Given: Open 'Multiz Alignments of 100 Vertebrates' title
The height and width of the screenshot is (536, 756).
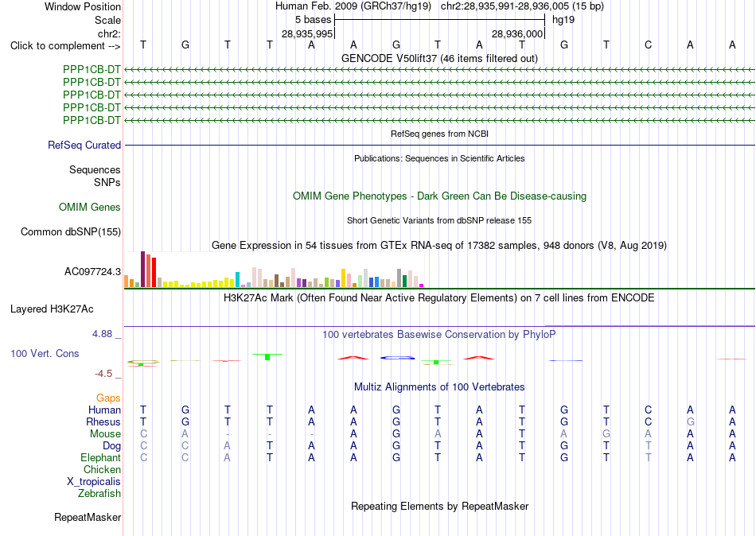Looking at the screenshot, I should pyautogui.click(x=439, y=387).
